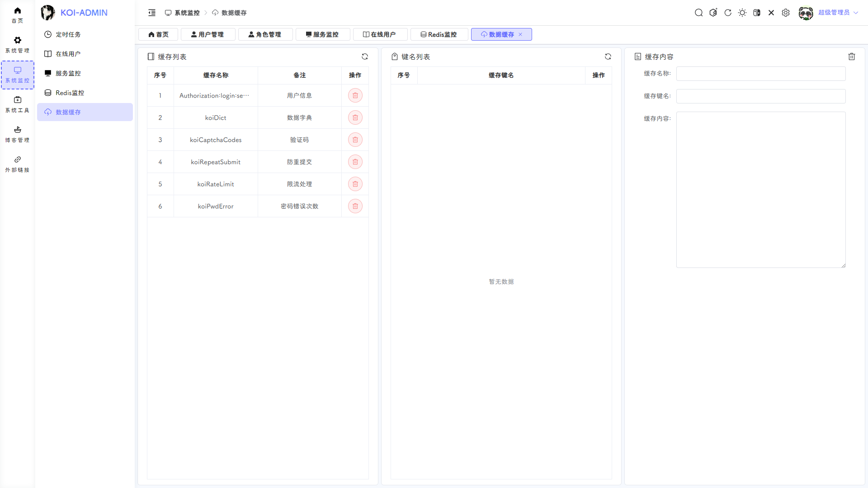Screen dimensions: 868x488
Task: Switch to the 用户管理 tab
Action: [x=208, y=34]
